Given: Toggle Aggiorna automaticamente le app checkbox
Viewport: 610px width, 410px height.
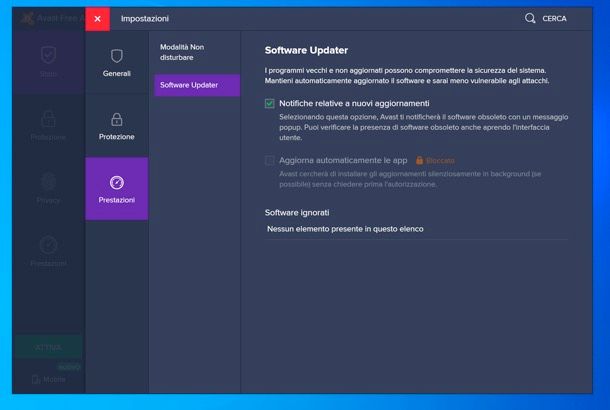Looking at the screenshot, I should tap(270, 160).
